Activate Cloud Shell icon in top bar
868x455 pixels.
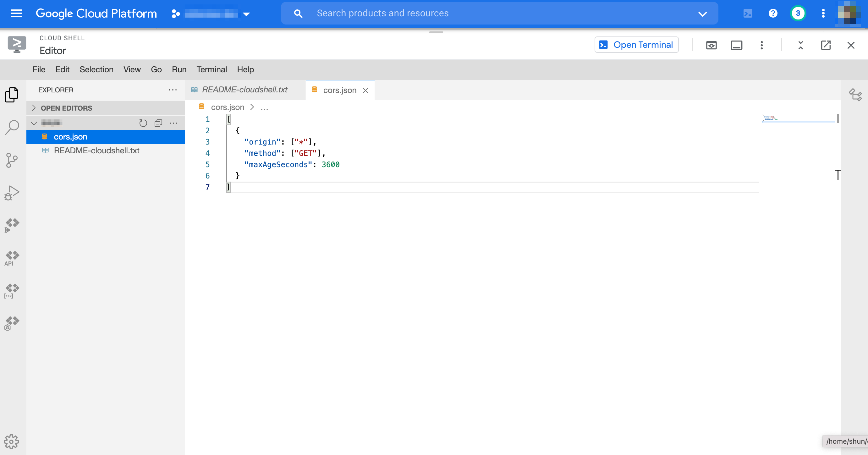point(748,14)
